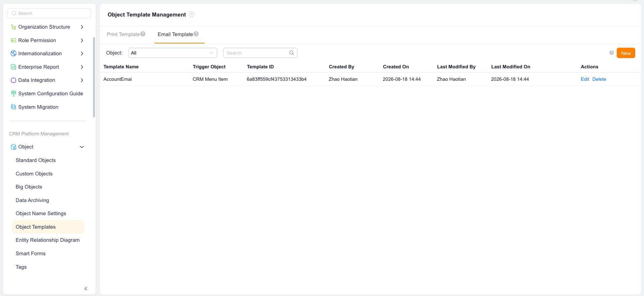Image resolution: width=644 pixels, height=296 pixels.
Task: Click the Object cube icon
Action: click(13, 147)
